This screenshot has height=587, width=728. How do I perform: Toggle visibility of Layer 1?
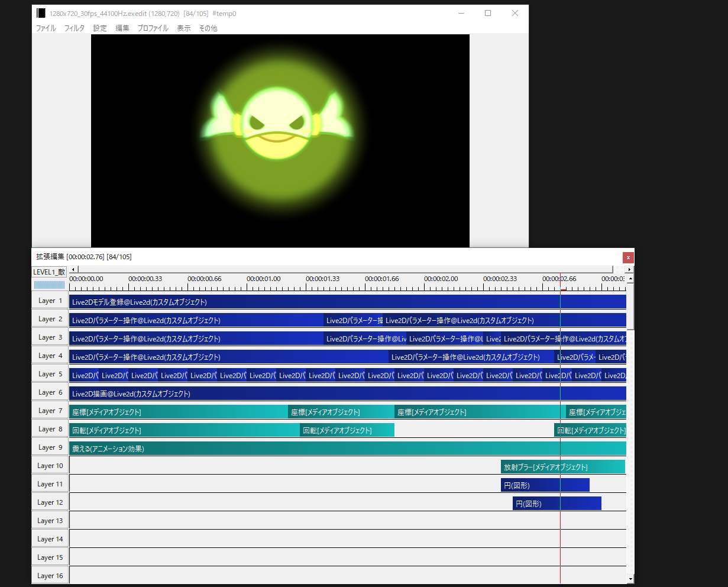[50, 301]
